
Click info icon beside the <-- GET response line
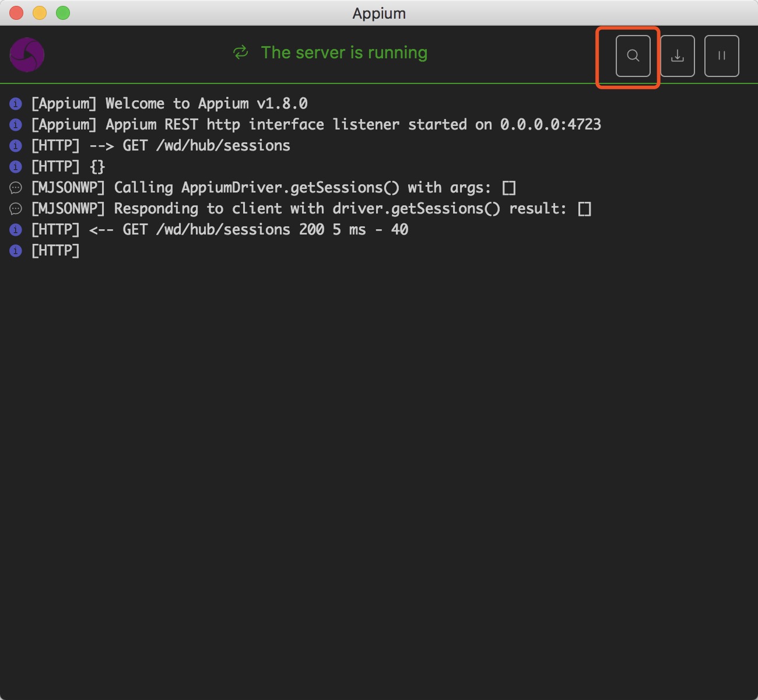(16, 230)
